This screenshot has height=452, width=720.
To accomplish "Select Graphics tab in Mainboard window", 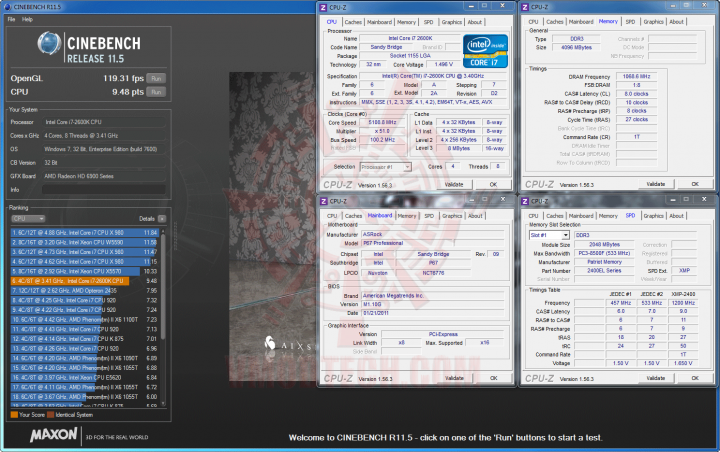I will (x=452, y=216).
